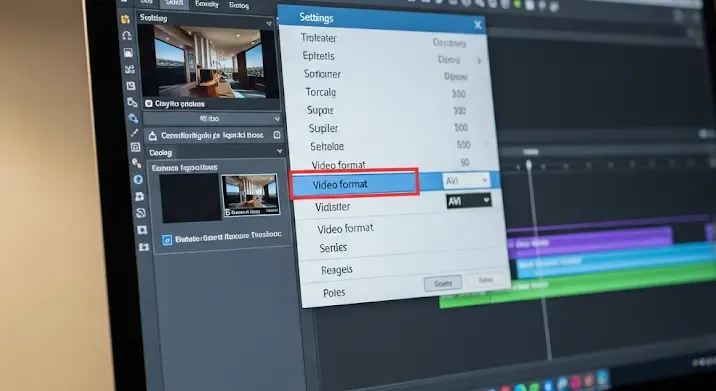Viewport: 716px width, 391px height.
Task: Open the image icon in the left sidebar
Action: pyautogui.click(x=128, y=53)
